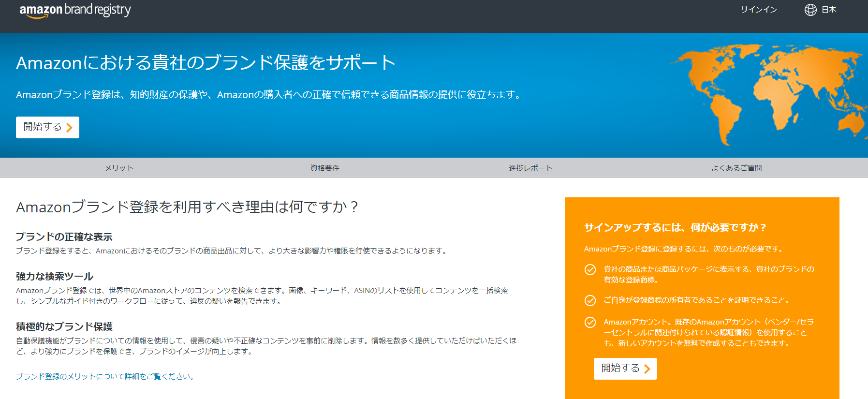The width and height of the screenshot is (868, 399).
Task: Click the ブランドの正確な表示 heading
Action: (64, 236)
